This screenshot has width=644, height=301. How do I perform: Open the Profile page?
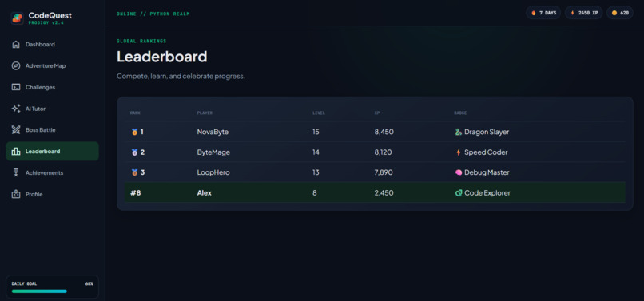pyautogui.click(x=52, y=194)
